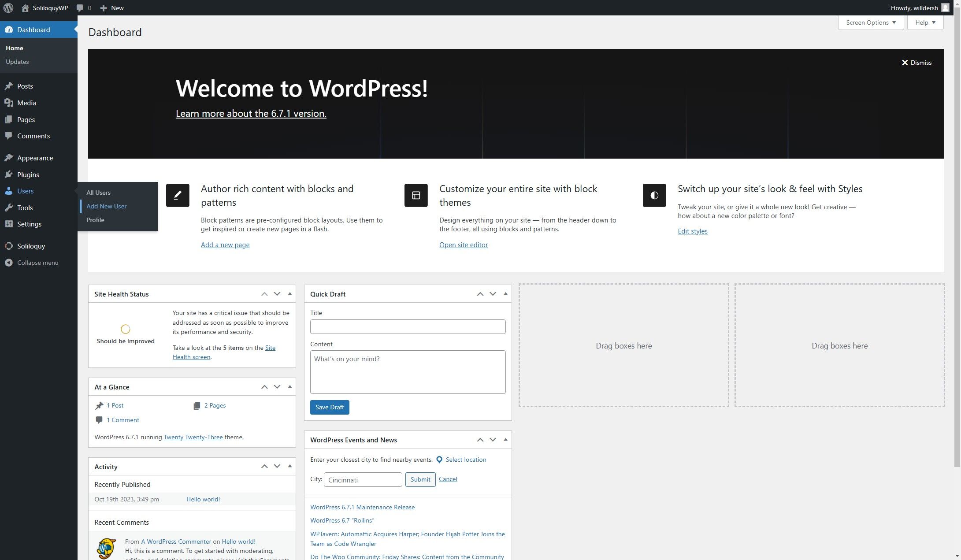Toggle the Activity panel collapse triangle
Screen dimensions: 961x560
289,466
